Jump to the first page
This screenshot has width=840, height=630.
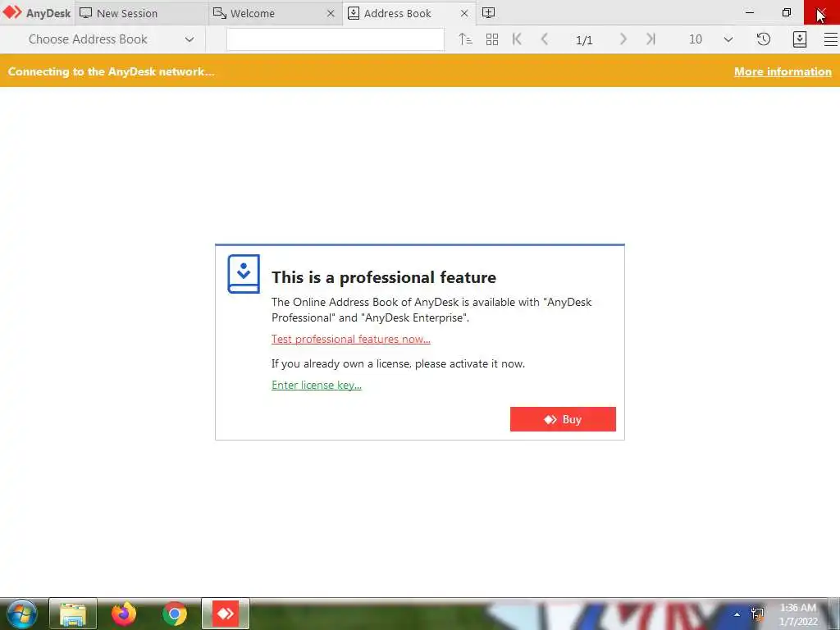[x=517, y=39]
